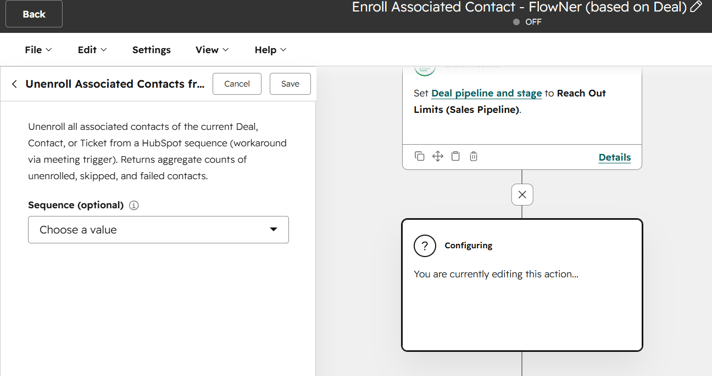Open the Help menu
The image size is (712, 376).
coord(270,49)
